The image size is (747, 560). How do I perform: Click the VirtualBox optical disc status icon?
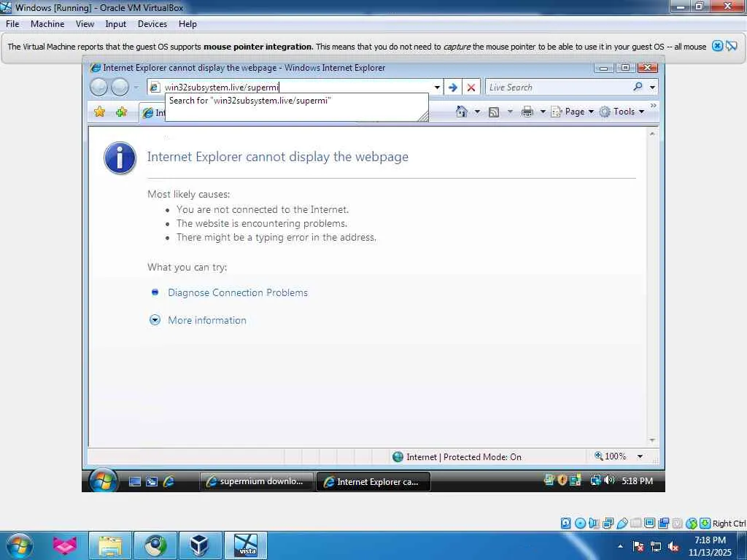[580, 524]
